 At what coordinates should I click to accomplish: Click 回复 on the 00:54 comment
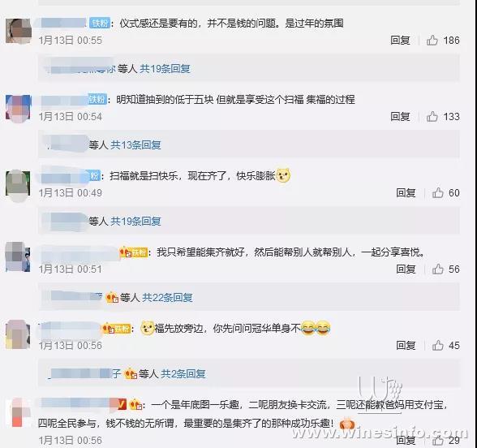(x=400, y=117)
